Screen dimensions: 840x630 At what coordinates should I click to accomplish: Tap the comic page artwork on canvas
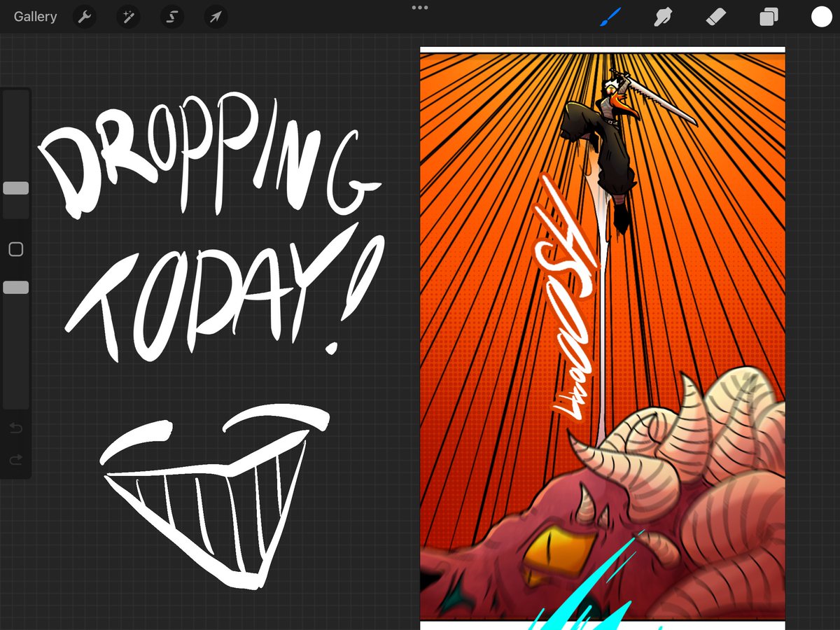coord(602,337)
